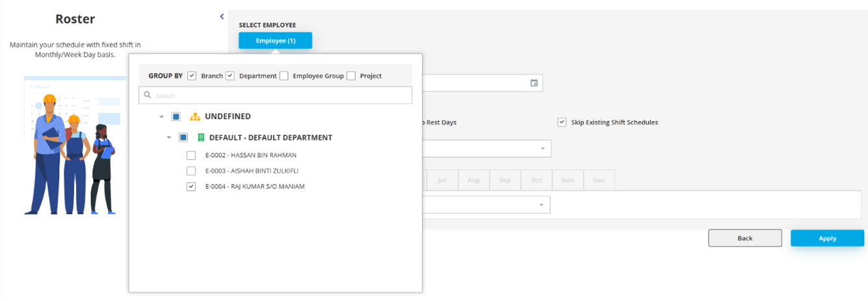
Task: Enable Group By Project checkbox
Action: [351, 76]
